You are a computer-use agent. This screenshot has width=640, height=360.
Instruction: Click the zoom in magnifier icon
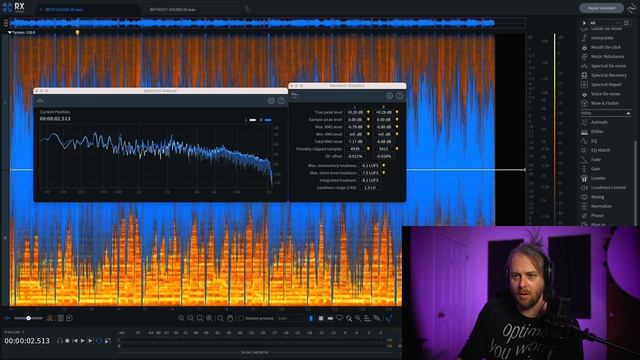[181, 318]
